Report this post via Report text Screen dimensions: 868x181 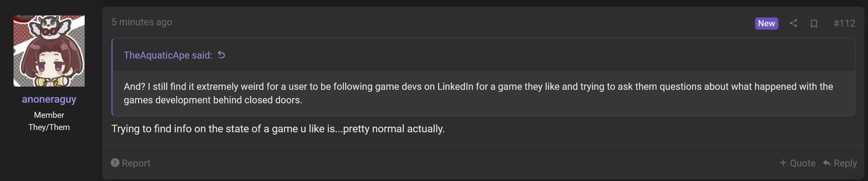[x=136, y=163]
